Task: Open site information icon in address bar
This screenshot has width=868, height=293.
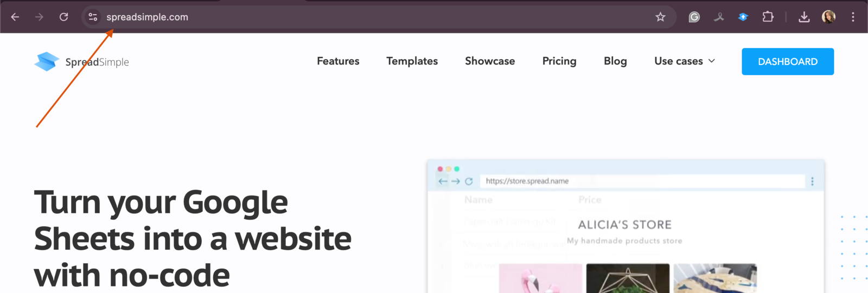Action: (93, 17)
